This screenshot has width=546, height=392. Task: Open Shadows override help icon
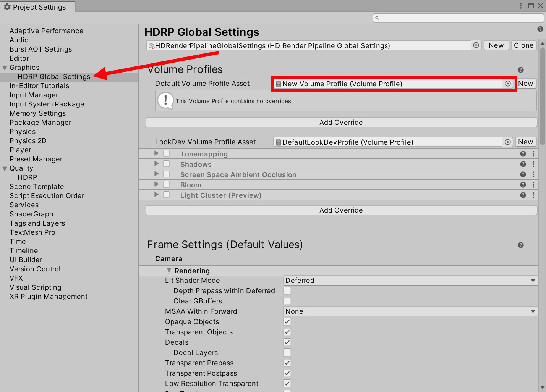click(523, 164)
